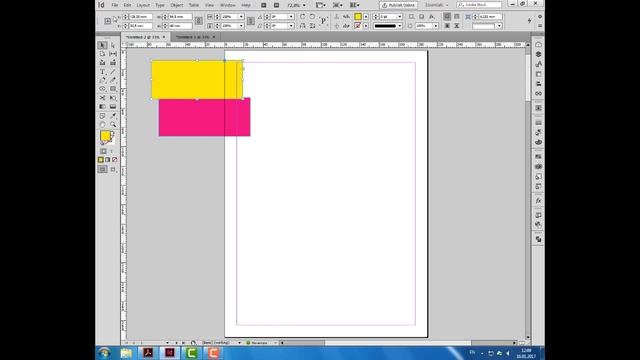
Task: Open the Pages panel icon in dock
Action: pyautogui.click(x=538, y=44)
